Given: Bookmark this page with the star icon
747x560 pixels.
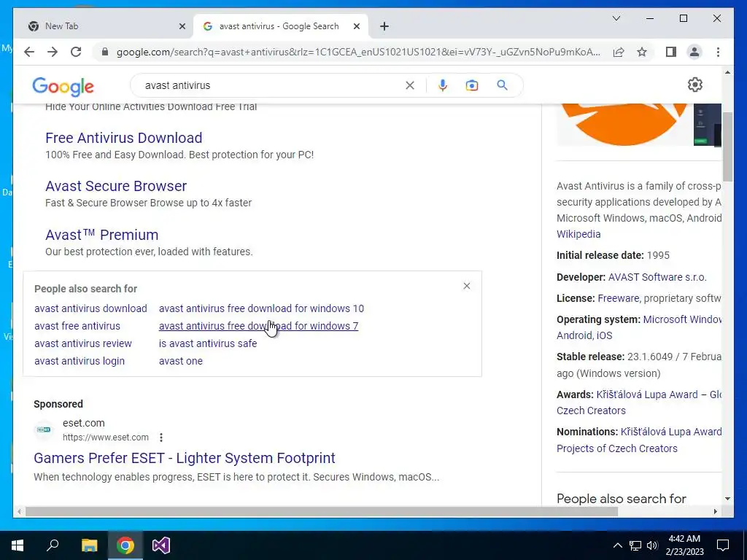Looking at the screenshot, I should [642, 52].
